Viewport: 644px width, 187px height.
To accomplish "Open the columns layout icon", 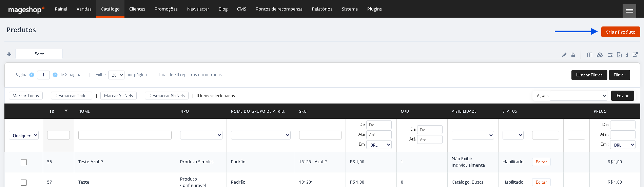I will pos(590,55).
